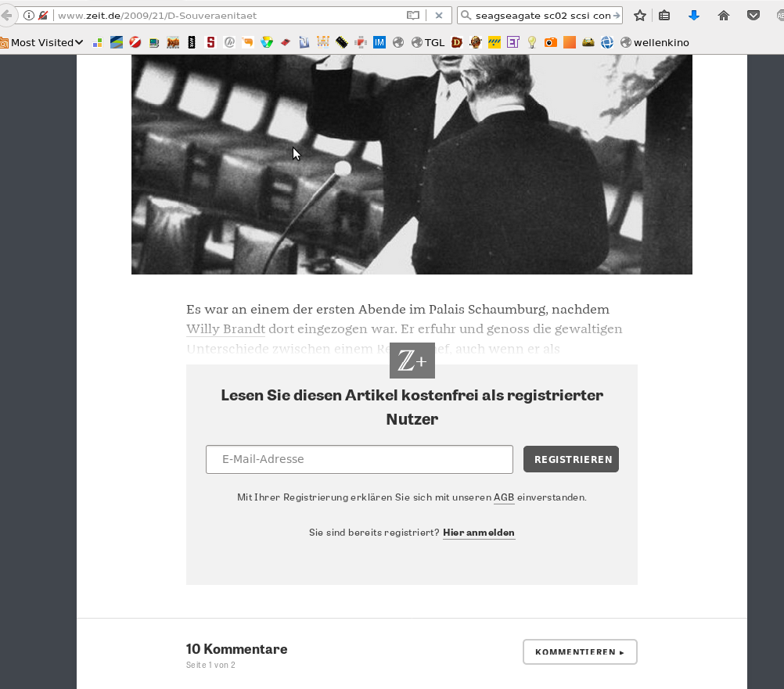Open the blue IM bookmark

[379, 42]
